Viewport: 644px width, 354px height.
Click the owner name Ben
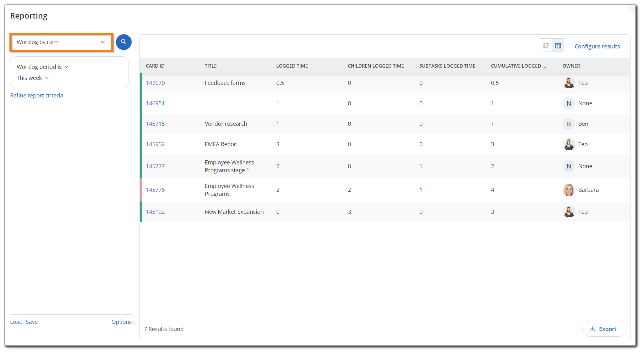583,124
